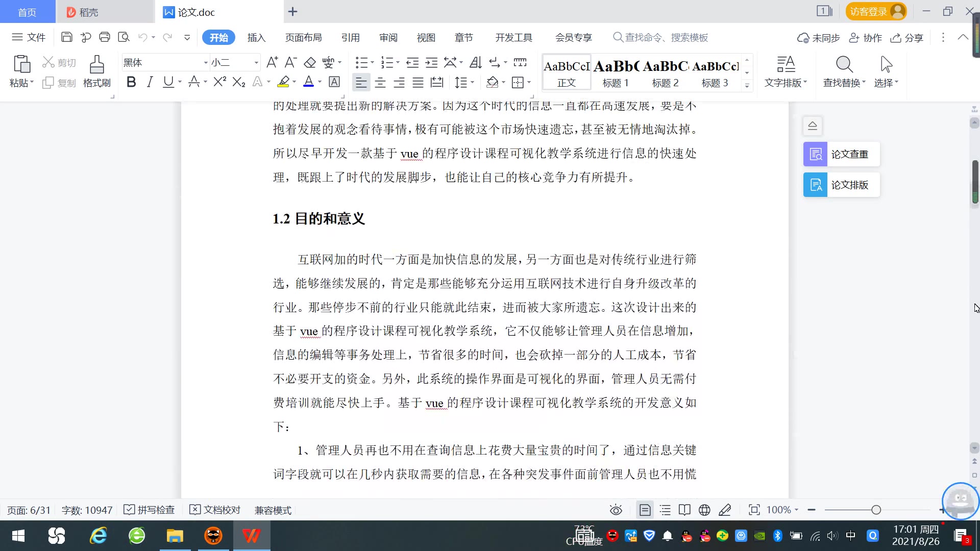This screenshot has width=980, height=551.
Task: Toggle eye protection mode icon
Action: click(616, 510)
